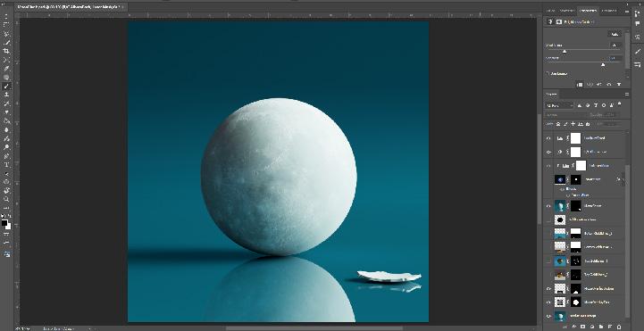Click the add layer mask icon
Image resolution: width=644 pixels, height=331 pixels.
click(x=582, y=327)
